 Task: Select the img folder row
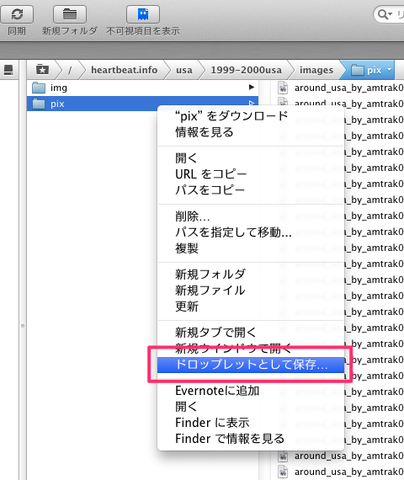click(143, 88)
